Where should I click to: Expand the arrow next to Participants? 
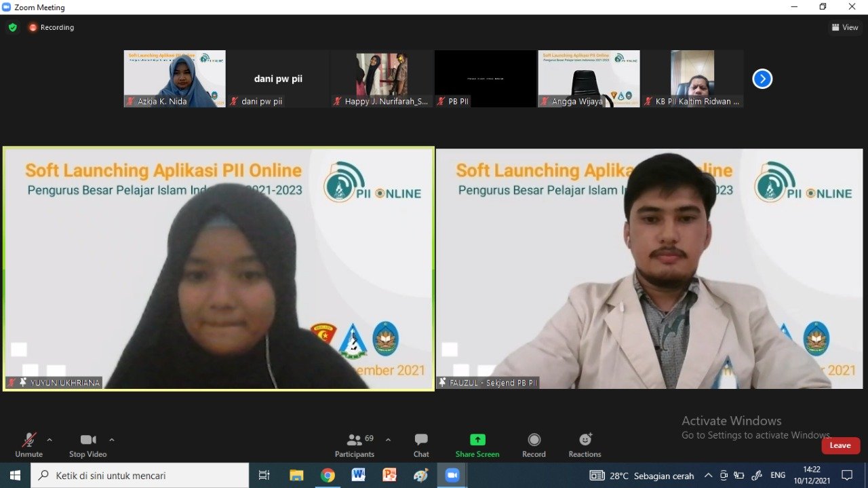tap(388, 440)
